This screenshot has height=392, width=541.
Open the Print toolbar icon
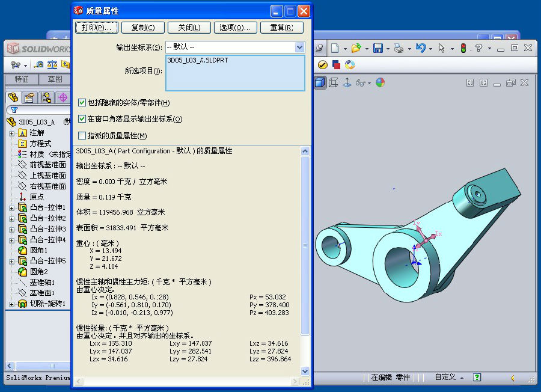(399, 48)
